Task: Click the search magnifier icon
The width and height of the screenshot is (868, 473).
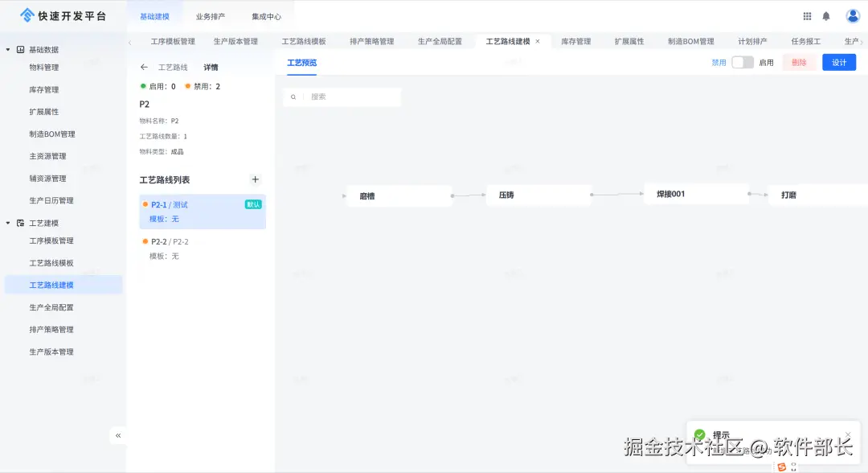Action: [293, 97]
